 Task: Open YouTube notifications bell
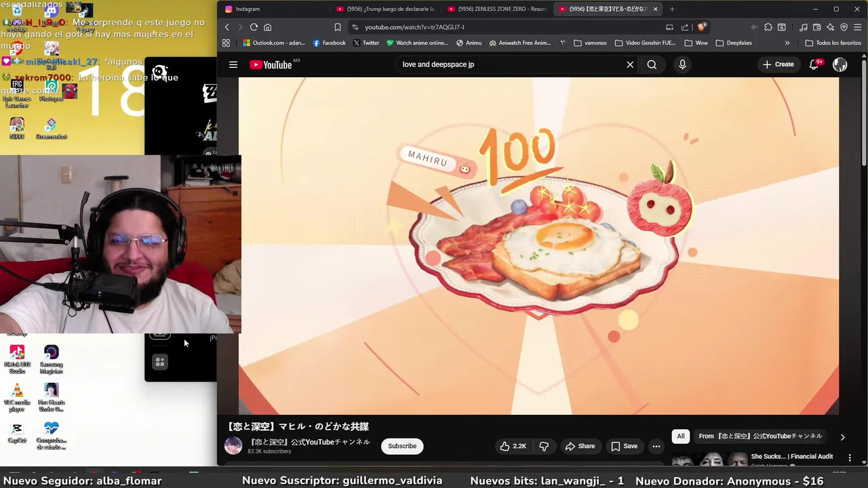[814, 64]
